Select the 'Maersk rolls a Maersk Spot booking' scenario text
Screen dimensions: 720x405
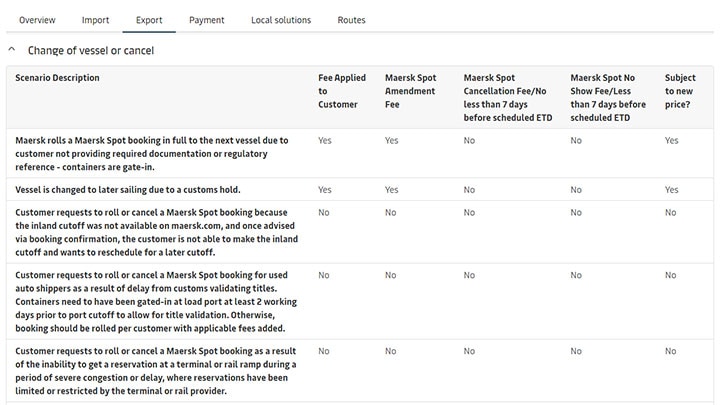pyautogui.click(x=152, y=154)
